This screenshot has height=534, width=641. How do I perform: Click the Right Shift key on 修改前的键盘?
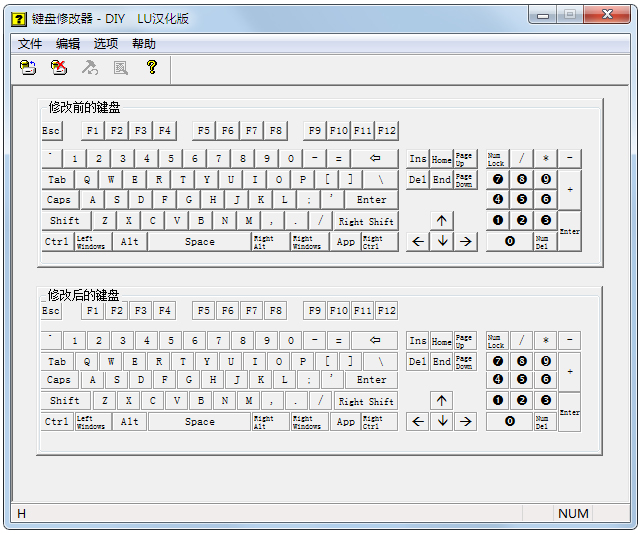point(366,221)
